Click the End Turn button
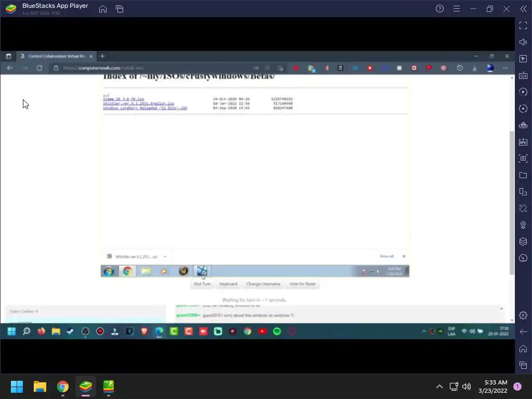Screen dimensions: 532x399 pos(202,284)
